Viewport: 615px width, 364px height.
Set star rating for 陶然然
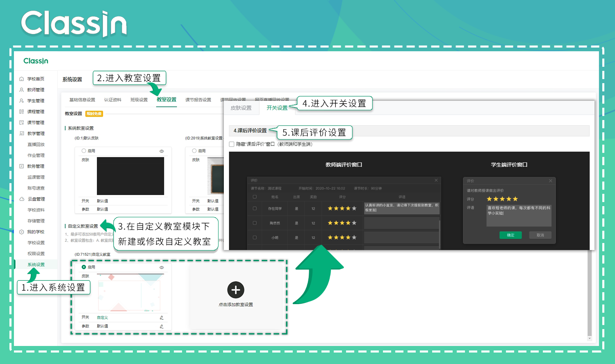pos(342,223)
